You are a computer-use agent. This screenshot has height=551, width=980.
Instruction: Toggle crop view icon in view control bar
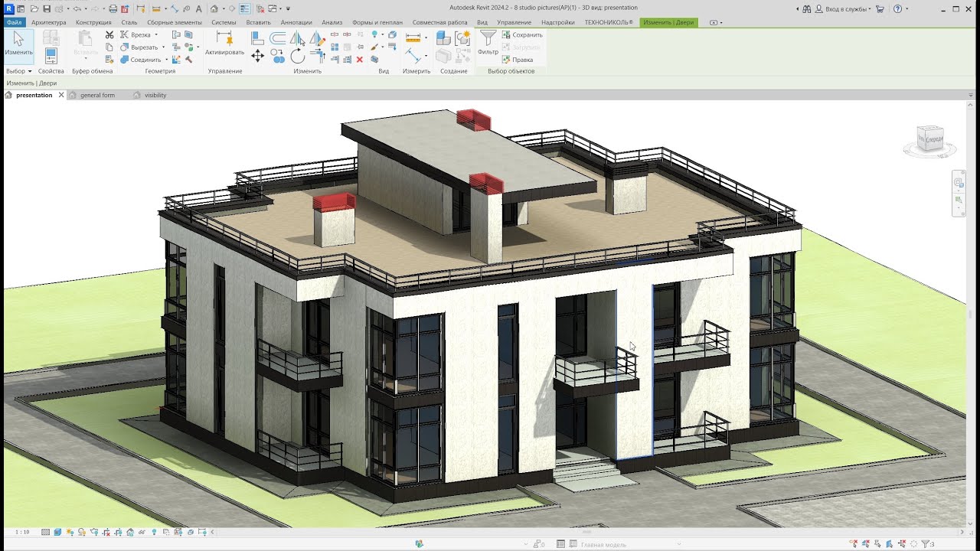tap(106, 532)
